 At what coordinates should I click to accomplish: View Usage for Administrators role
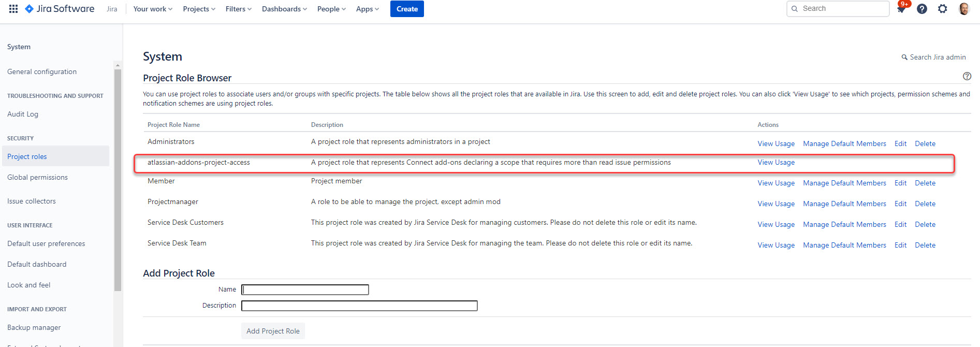tap(776, 143)
